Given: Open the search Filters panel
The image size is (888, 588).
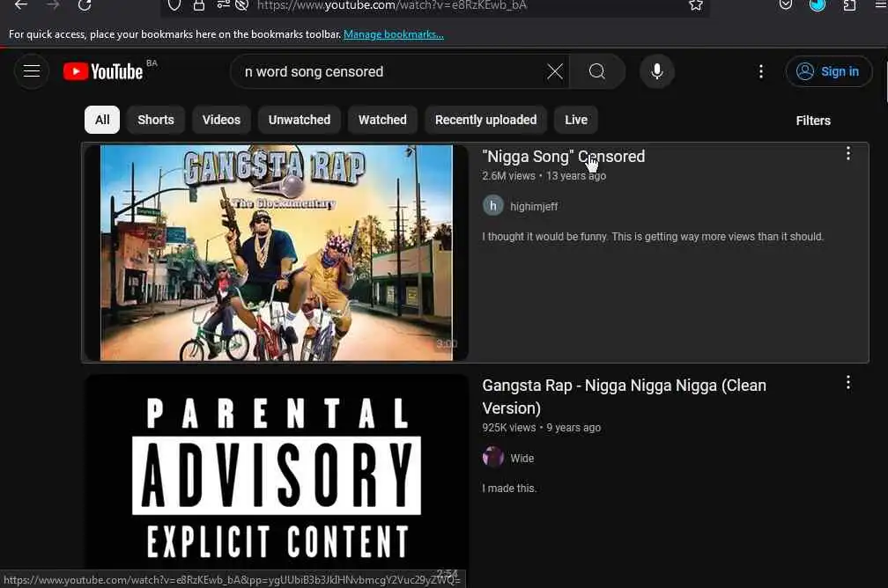Looking at the screenshot, I should tap(813, 121).
